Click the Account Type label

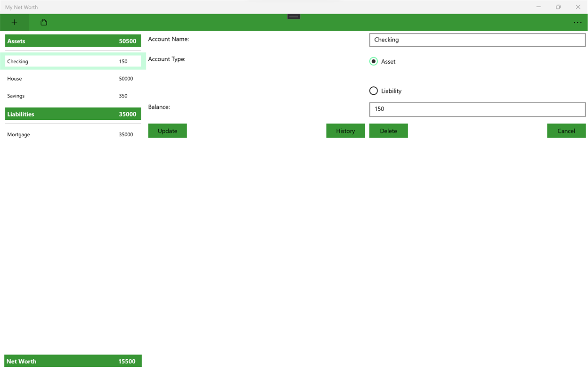pos(167,59)
